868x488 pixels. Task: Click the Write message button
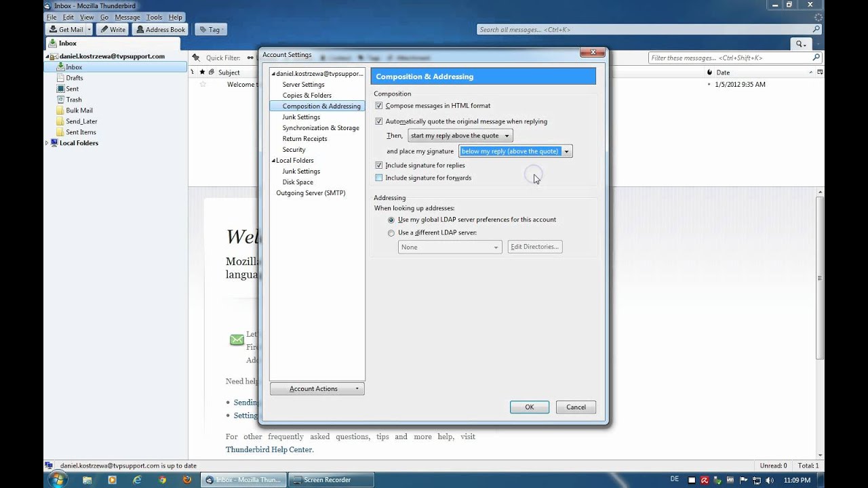coord(112,29)
